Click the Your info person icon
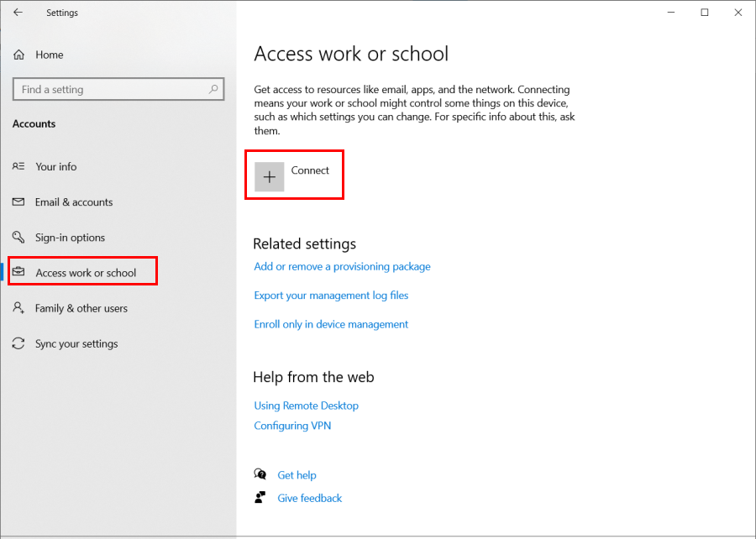Screen dimensions: 756x539 (x=18, y=166)
